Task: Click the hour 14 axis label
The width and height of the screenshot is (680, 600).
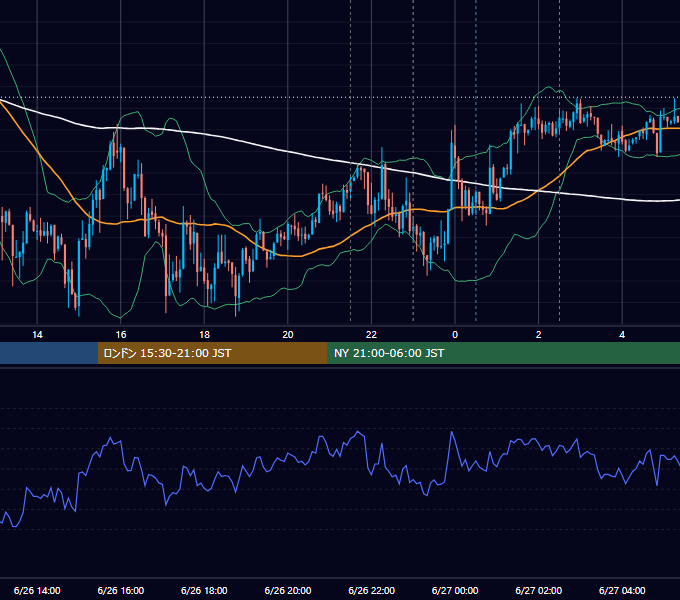Action: click(37, 335)
